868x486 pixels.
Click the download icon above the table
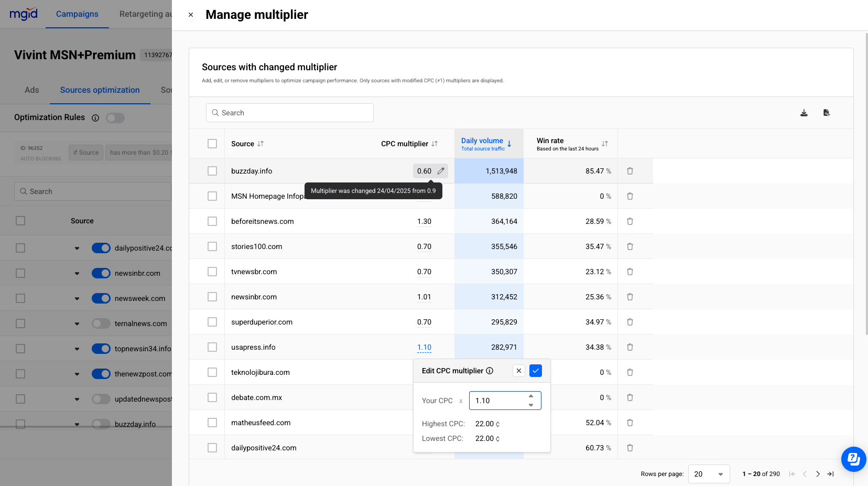tap(804, 113)
